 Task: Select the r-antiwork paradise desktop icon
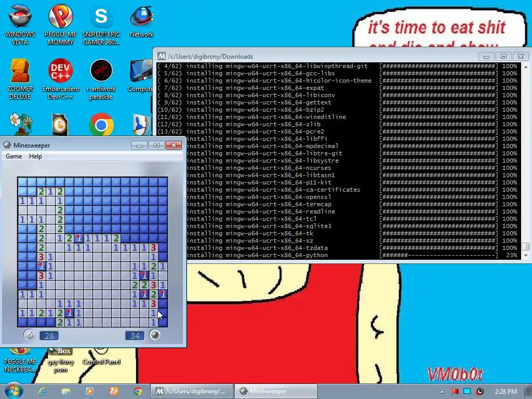(x=101, y=79)
